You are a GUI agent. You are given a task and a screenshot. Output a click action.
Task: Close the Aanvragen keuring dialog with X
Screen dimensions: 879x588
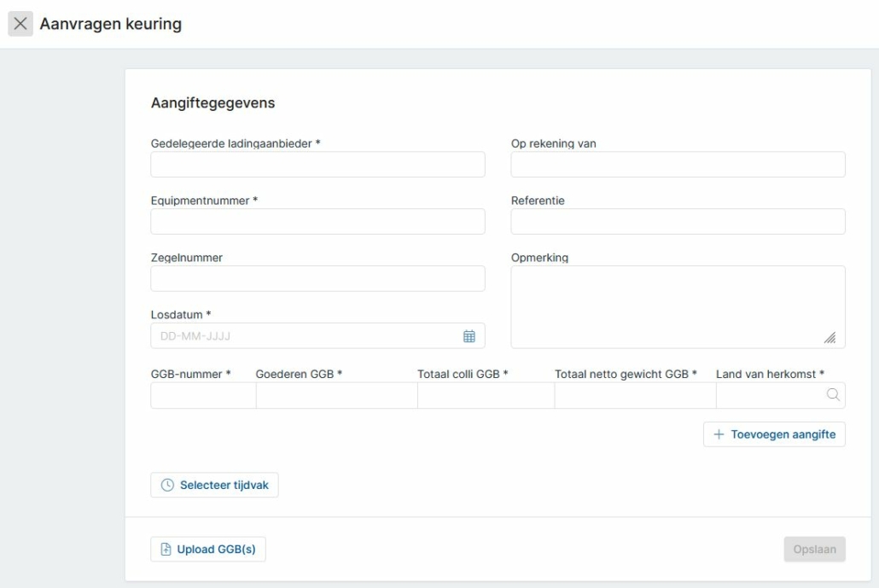point(20,24)
